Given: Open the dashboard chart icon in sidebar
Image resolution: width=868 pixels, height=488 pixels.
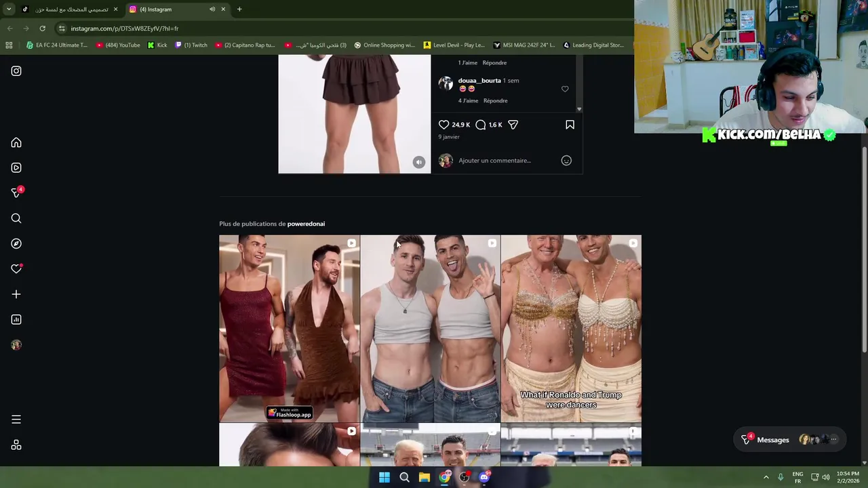Looking at the screenshot, I should [16, 319].
